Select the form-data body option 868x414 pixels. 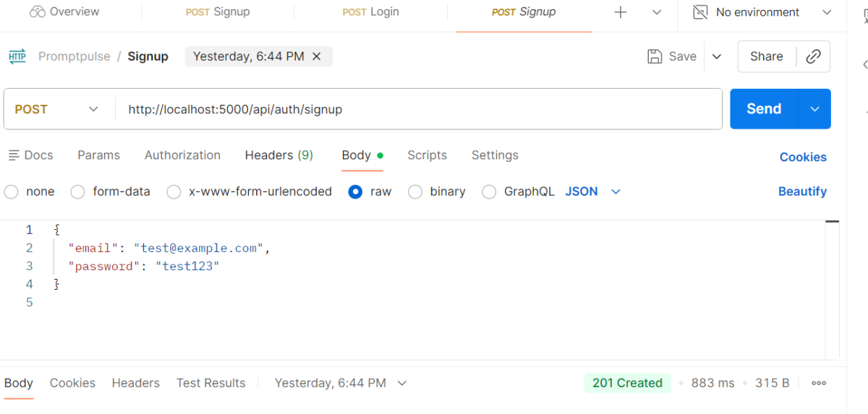pos(78,191)
